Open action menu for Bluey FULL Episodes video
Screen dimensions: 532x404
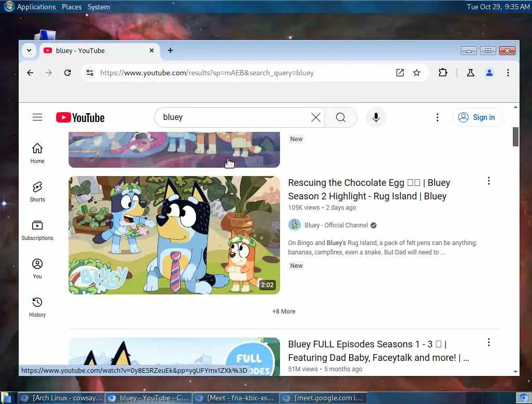point(488,342)
